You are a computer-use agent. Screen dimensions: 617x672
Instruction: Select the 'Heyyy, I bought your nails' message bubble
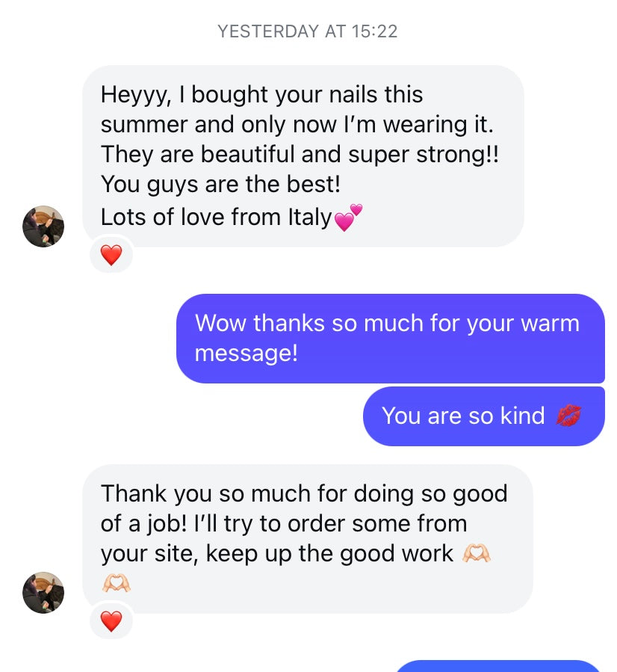coord(303,156)
